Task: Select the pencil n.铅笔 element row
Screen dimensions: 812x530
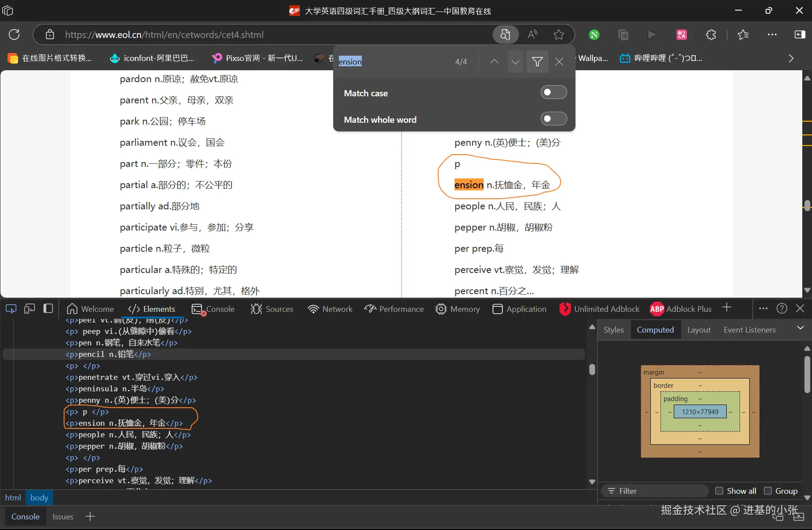Action: point(294,354)
